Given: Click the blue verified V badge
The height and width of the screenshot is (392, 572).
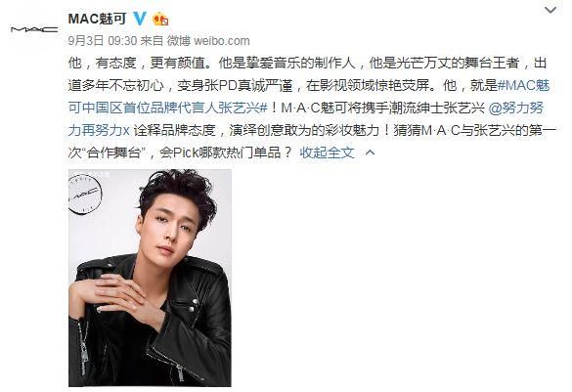Looking at the screenshot, I should tap(140, 19).
